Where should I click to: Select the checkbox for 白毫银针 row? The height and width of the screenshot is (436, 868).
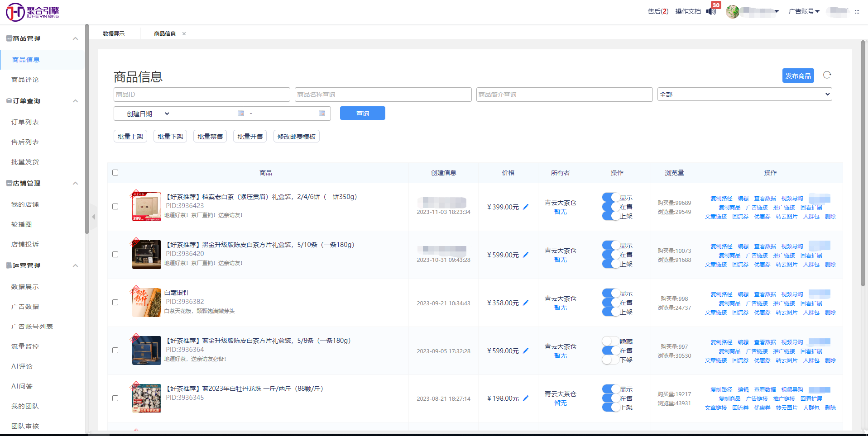[x=115, y=303]
